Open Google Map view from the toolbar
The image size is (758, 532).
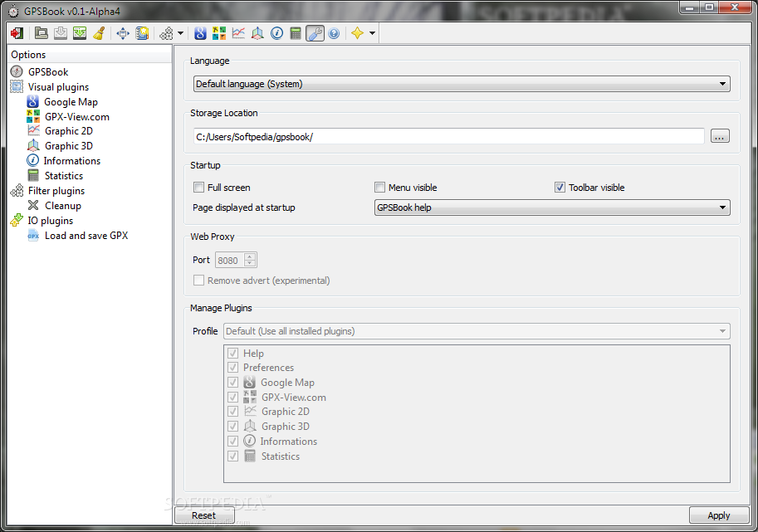tap(200, 33)
